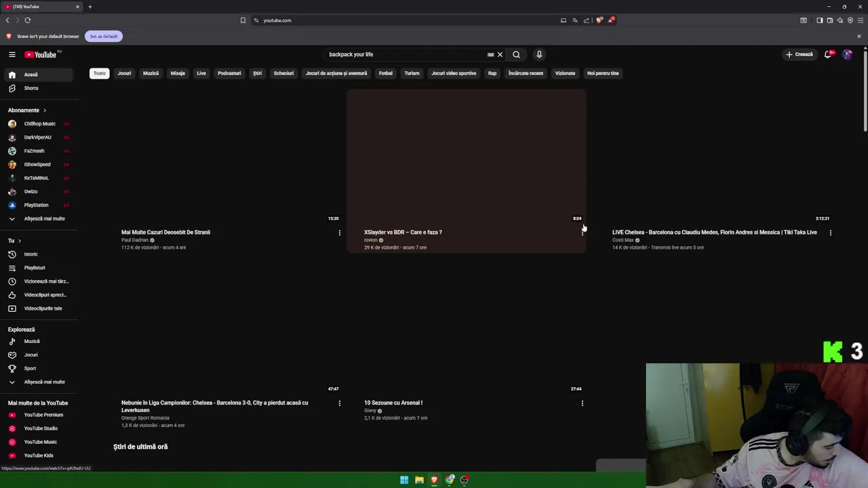Screen dimensions: 868x488
Task: Open a new browser tab
Action: [90, 7]
